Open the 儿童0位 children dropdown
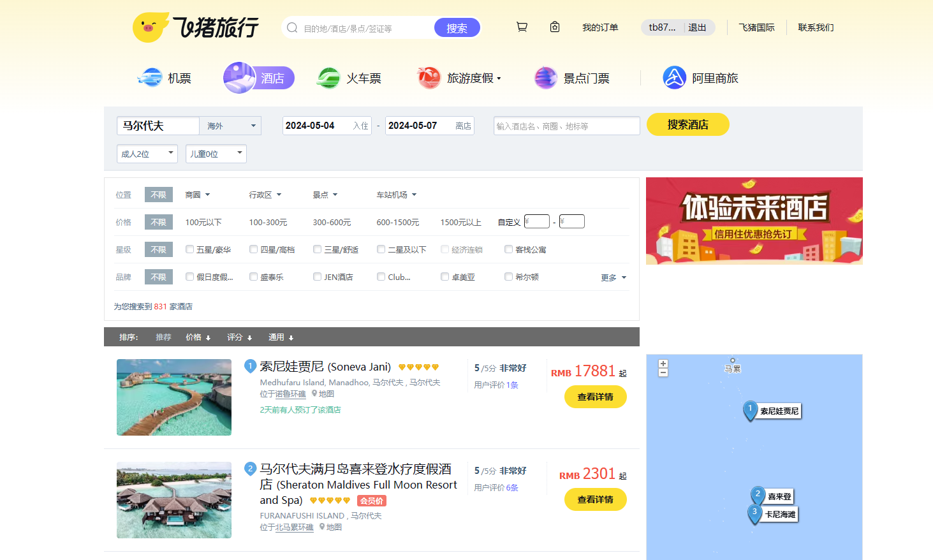 click(x=216, y=154)
